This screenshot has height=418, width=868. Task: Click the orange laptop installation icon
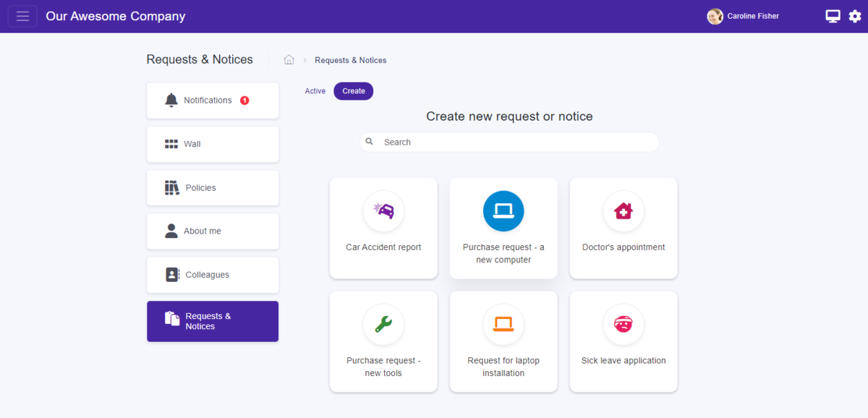coord(503,325)
